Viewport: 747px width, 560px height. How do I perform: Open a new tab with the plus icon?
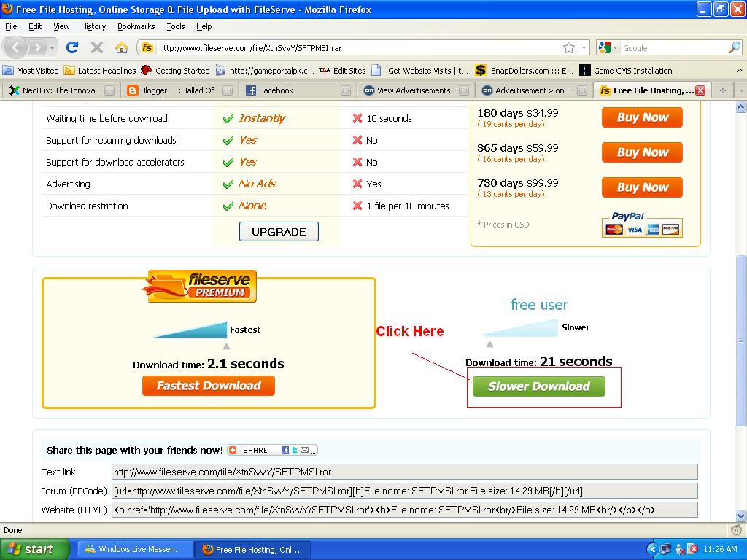722,90
